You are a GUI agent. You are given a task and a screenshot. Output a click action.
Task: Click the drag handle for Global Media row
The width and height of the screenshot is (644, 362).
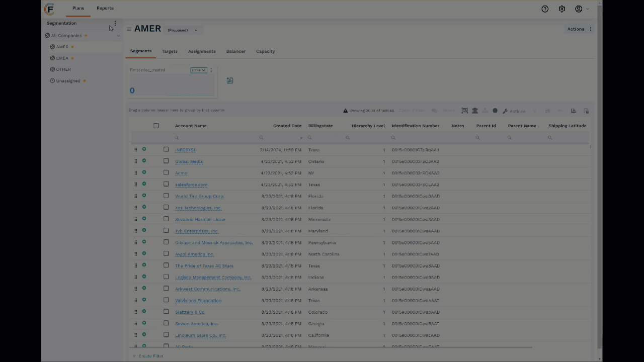tap(135, 161)
